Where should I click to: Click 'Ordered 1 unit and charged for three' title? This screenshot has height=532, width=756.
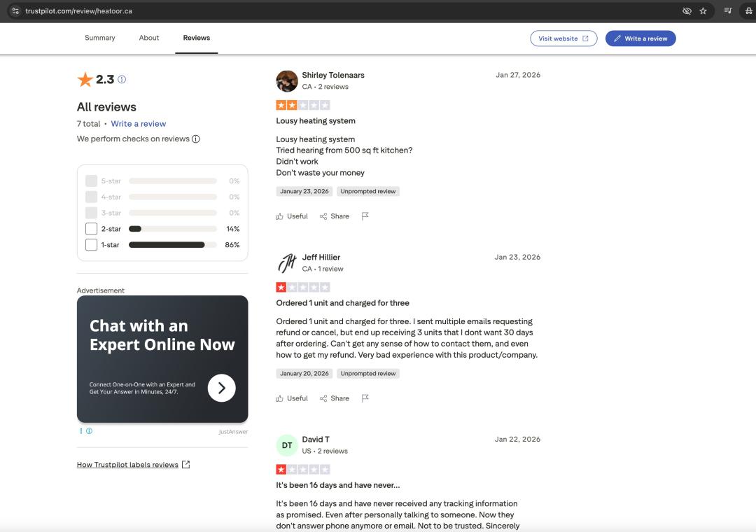tap(343, 303)
